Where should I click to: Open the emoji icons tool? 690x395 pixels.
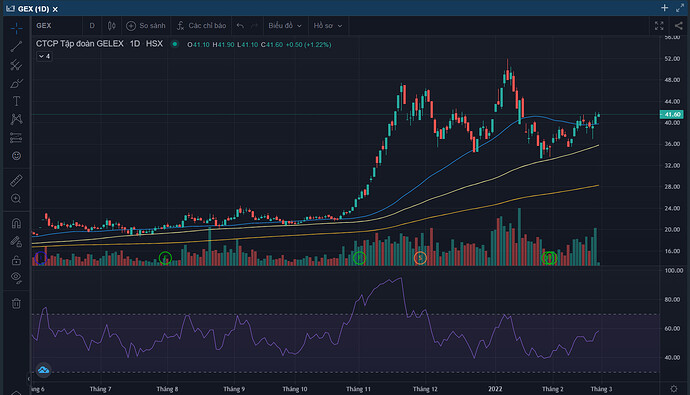pos(16,156)
